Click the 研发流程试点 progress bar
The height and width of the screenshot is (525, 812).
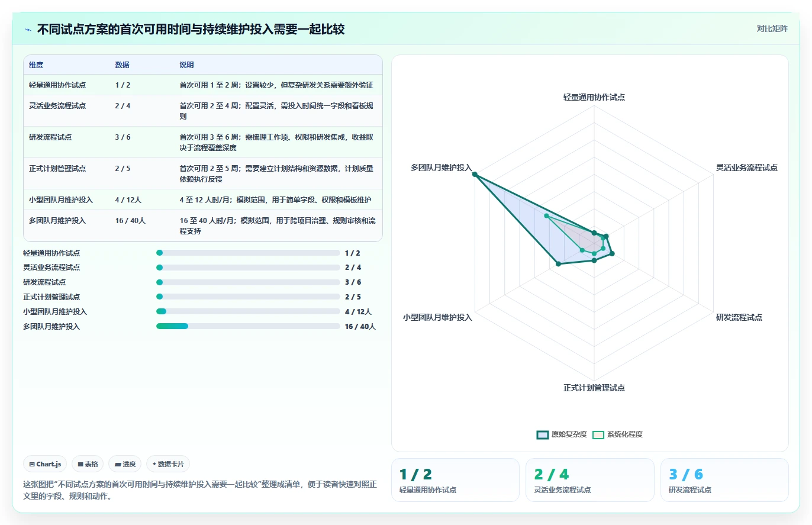click(248, 282)
